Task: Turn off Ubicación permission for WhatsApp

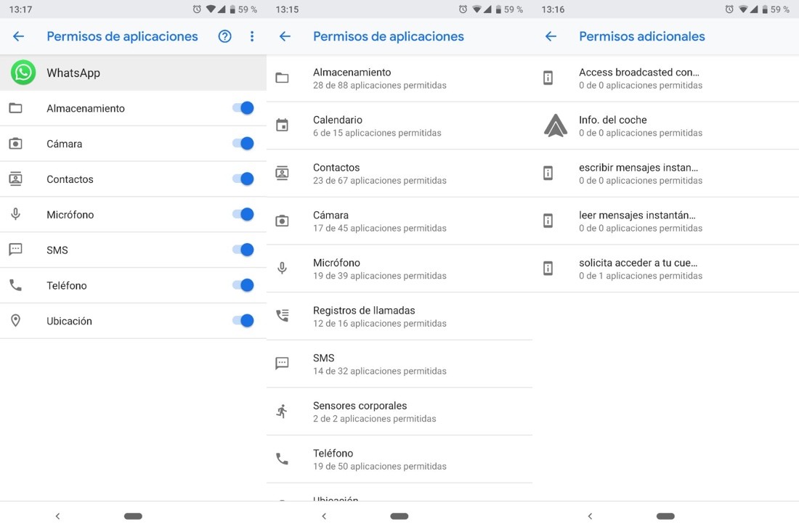Action: tap(243, 321)
